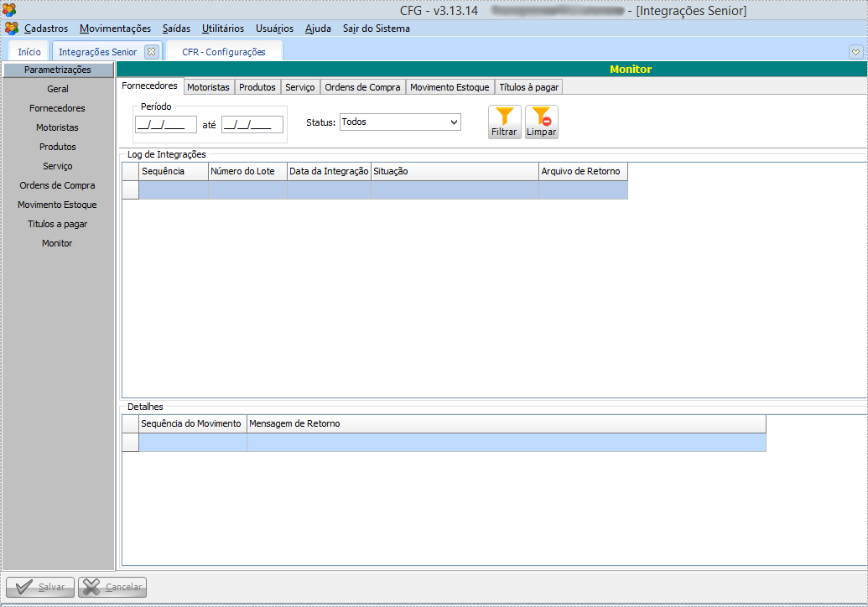Select the Motoristas monitor tab
The image size is (868, 607).
(208, 87)
